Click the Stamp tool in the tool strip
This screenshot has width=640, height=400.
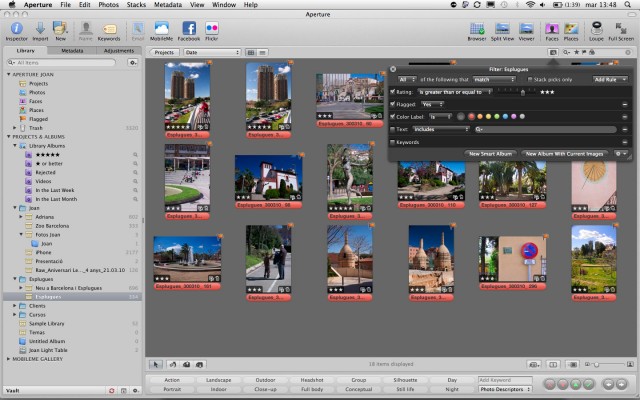tap(200, 364)
